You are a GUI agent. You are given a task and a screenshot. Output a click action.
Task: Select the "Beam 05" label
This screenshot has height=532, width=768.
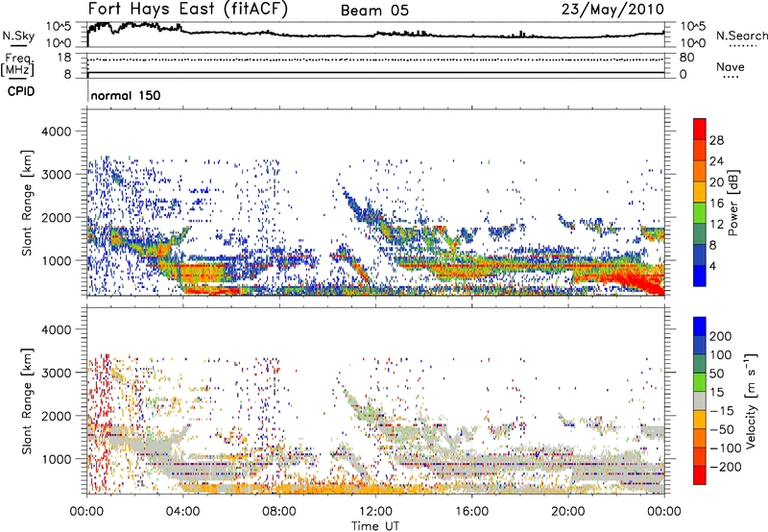pyautogui.click(x=374, y=11)
